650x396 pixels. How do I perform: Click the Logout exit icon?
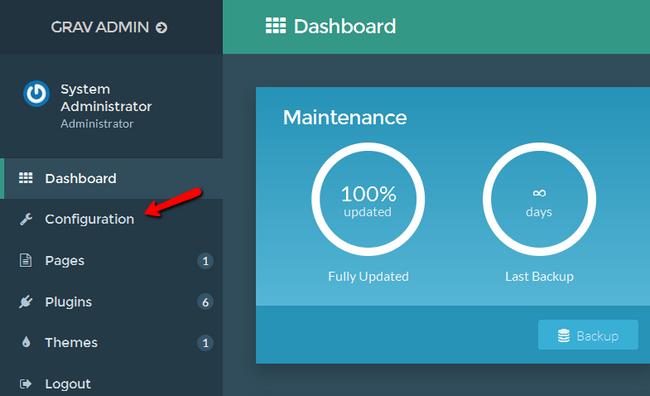click(x=26, y=384)
